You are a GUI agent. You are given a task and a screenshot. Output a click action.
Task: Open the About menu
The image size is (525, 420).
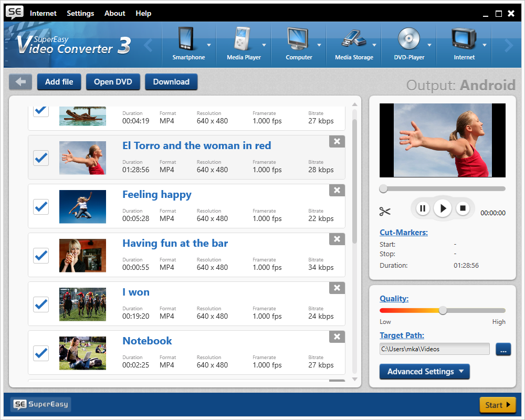click(x=115, y=14)
